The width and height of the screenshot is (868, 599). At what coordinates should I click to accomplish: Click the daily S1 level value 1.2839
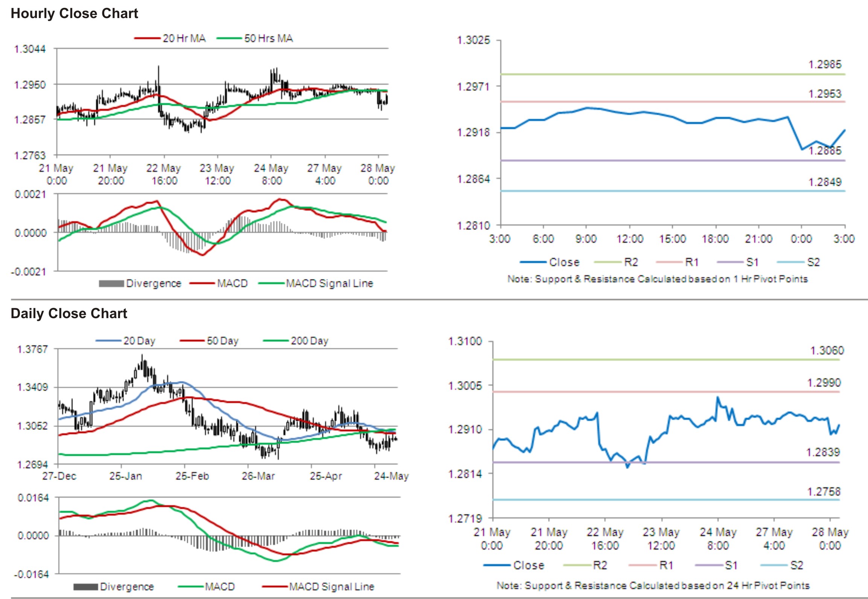click(823, 452)
